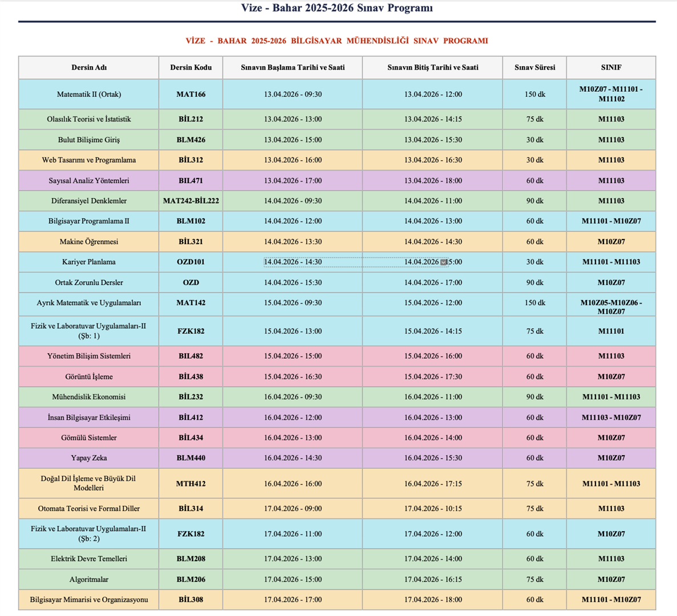Click the 'SINIF' column header
The height and width of the screenshot is (616, 677).
(611, 67)
